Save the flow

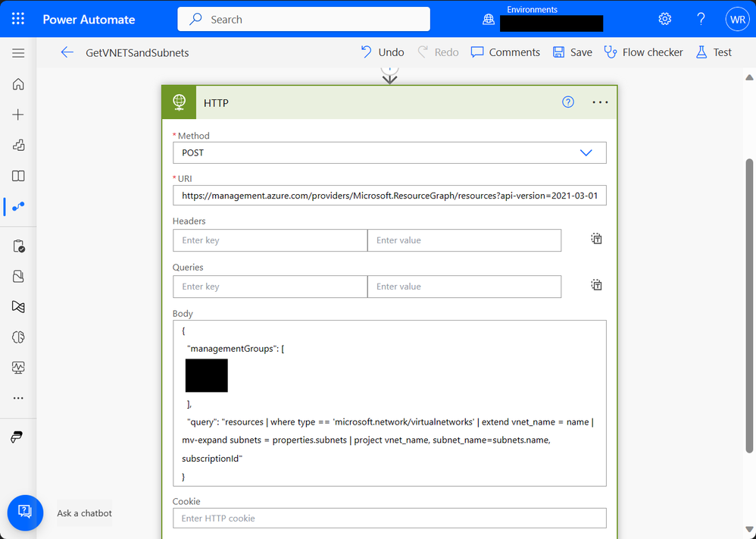tap(573, 52)
